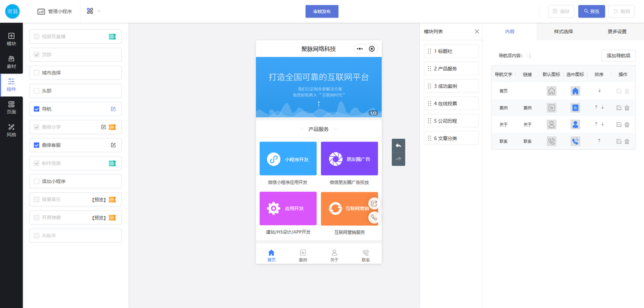Open the 页面 sidebar panel
This screenshot has width=644, height=308.
[12, 107]
